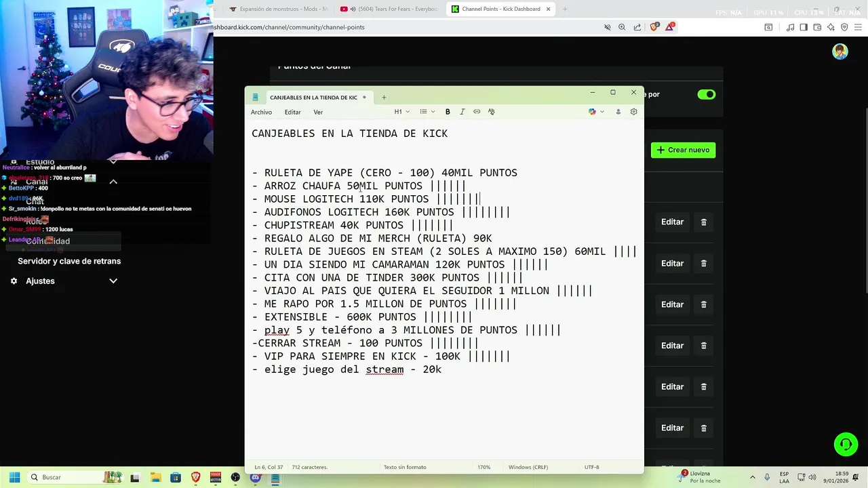Open the list style dropdown

pos(427,112)
